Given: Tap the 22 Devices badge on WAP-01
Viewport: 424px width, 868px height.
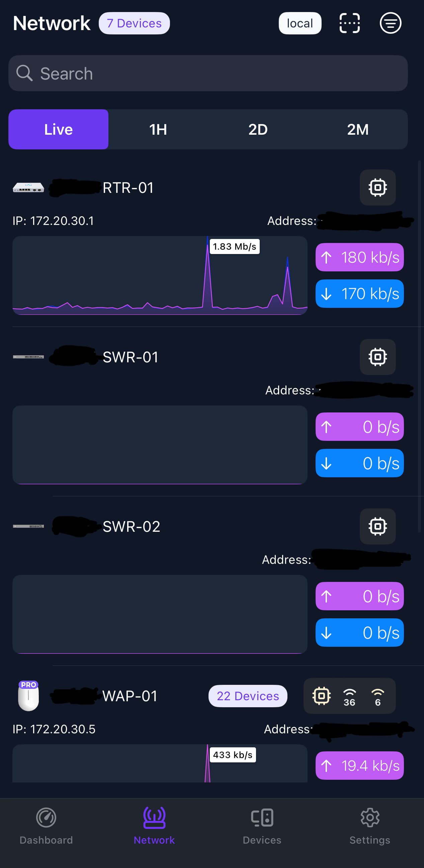Looking at the screenshot, I should pyautogui.click(x=248, y=696).
